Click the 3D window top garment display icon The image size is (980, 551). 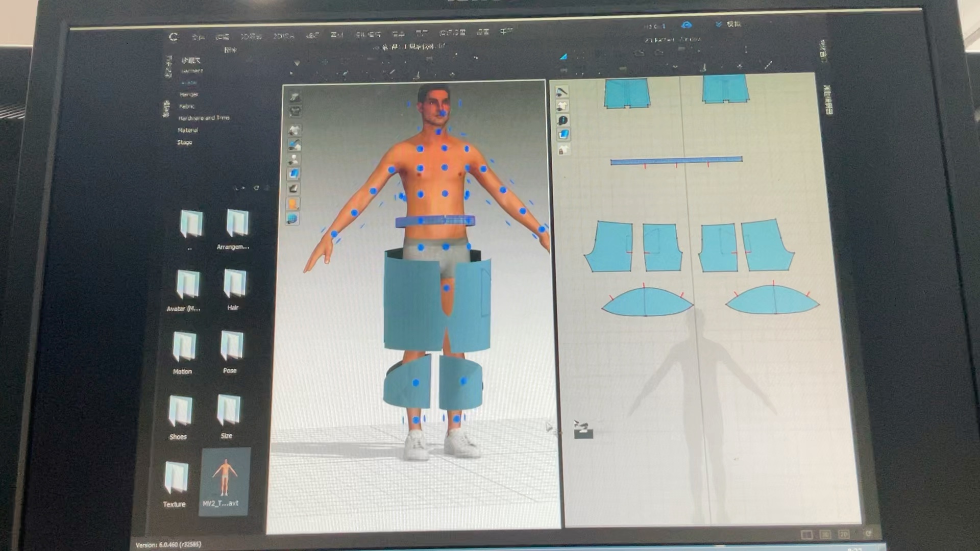(x=295, y=97)
